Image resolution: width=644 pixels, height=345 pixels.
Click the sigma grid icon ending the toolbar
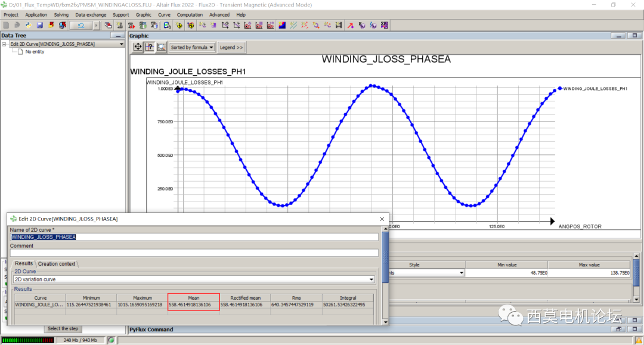pyautogui.click(x=385, y=26)
